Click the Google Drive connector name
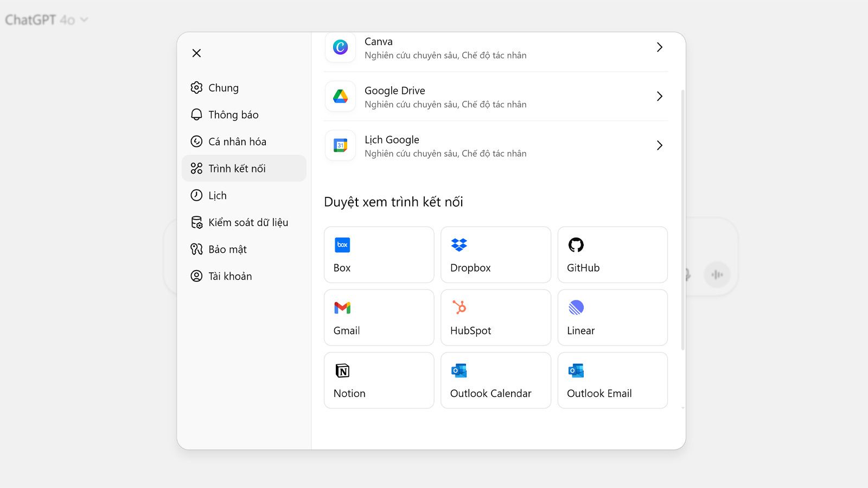The width and height of the screenshot is (868, 488). tap(395, 91)
